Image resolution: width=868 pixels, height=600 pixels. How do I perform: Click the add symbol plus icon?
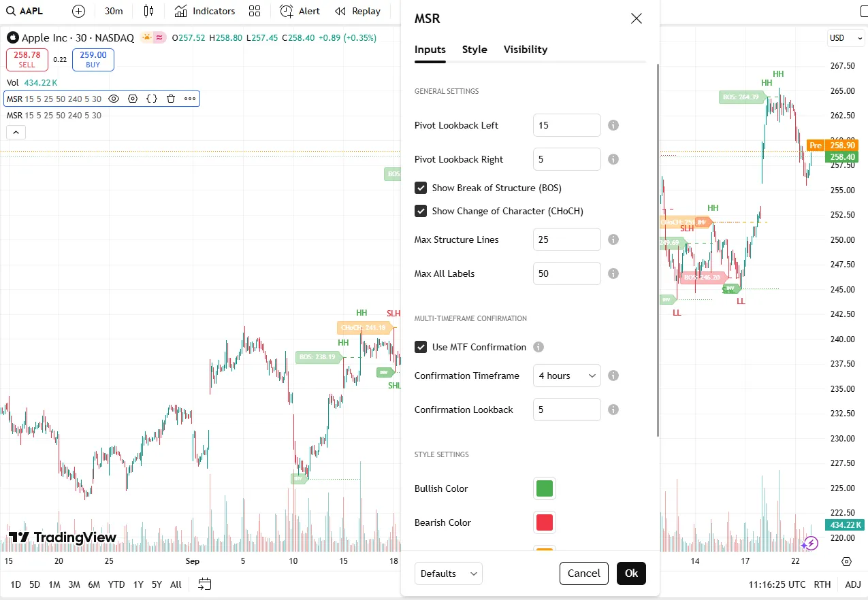(79, 11)
